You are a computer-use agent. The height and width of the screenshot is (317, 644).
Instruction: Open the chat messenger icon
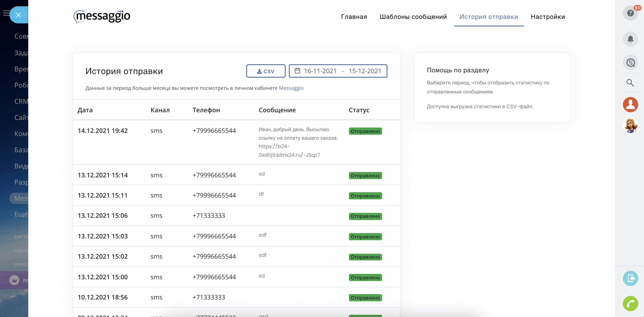tap(630, 62)
